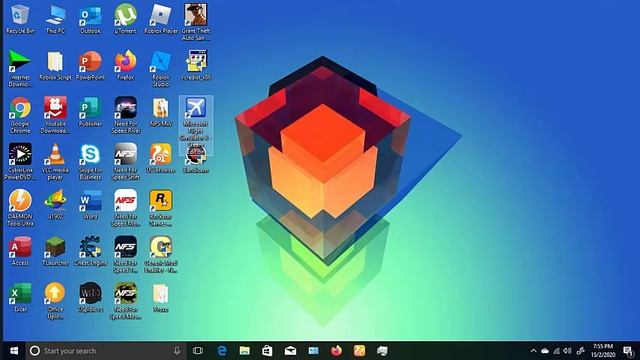The height and width of the screenshot is (360, 640).
Task: Launch Microsoft Edge from the taskbar
Action: pos(222,351)
